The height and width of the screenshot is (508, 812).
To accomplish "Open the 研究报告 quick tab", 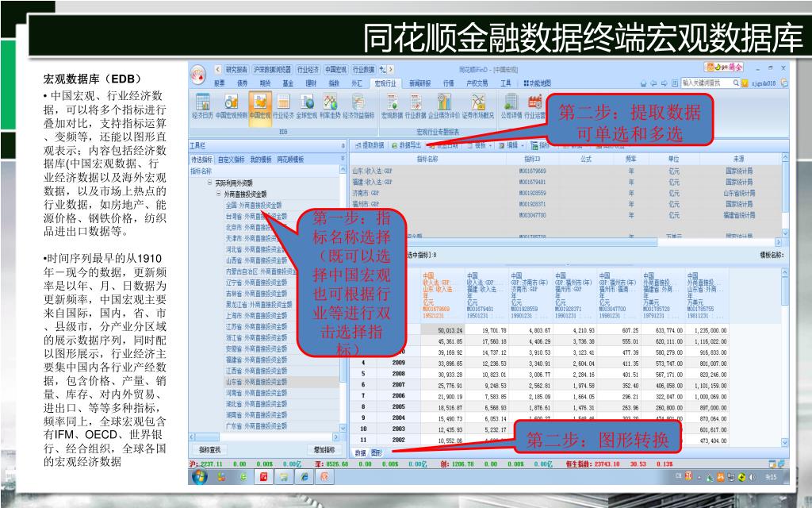I will [x=236, y=69].
